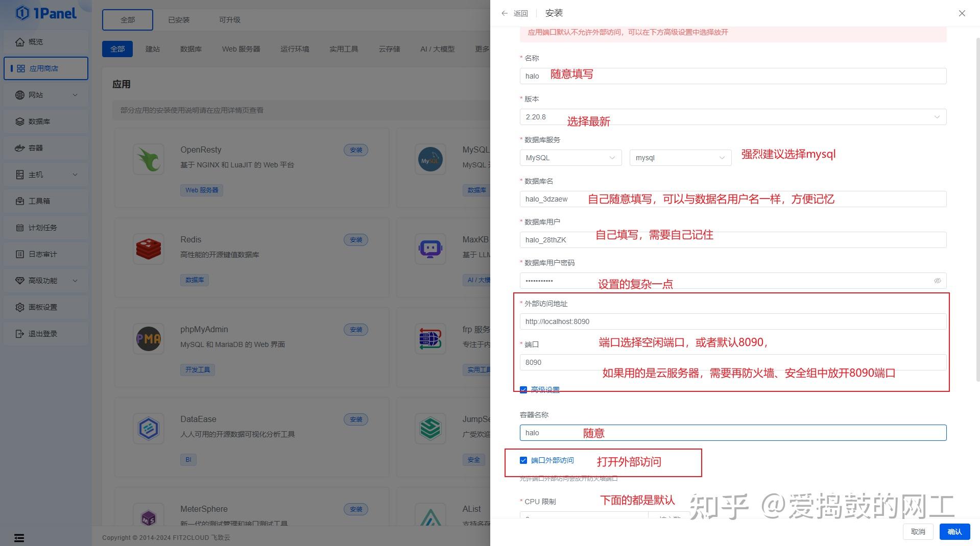
Task: Click 安装 button for DataEase
Action: [356, 419]
